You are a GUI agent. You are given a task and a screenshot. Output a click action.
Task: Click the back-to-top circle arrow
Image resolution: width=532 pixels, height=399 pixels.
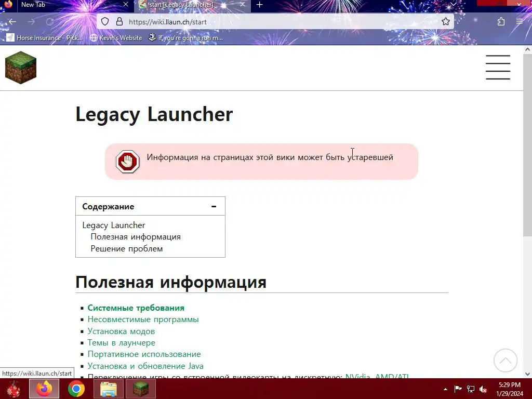[505, 361]
